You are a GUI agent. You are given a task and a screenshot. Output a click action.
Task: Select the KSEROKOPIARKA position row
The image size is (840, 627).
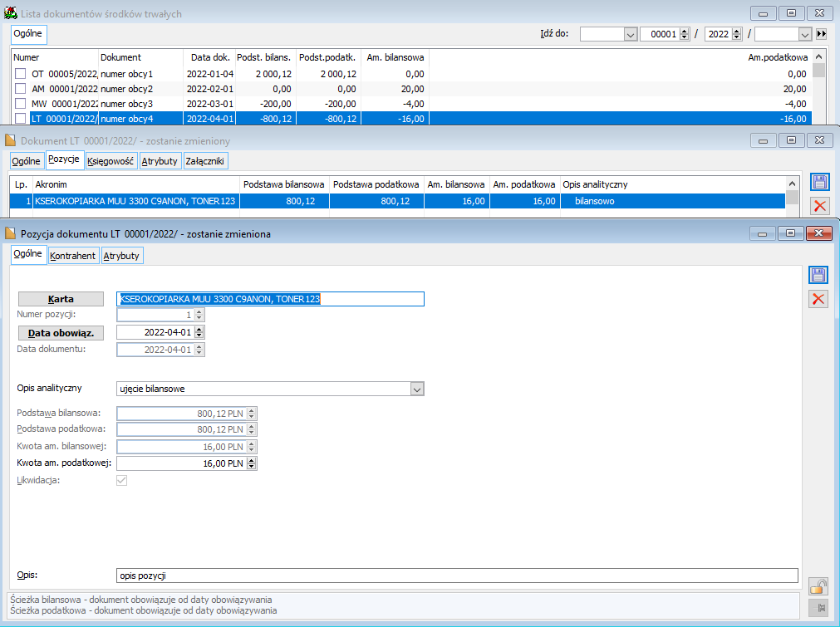397,201
